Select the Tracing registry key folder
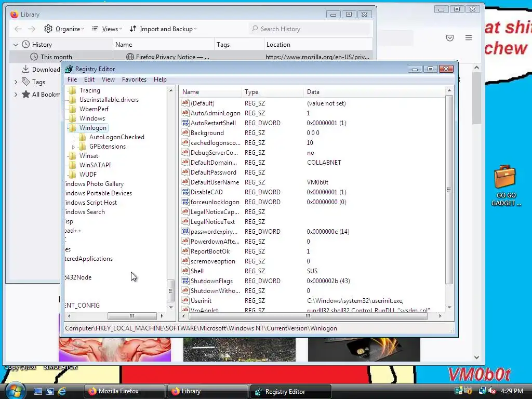 point(89,90)
